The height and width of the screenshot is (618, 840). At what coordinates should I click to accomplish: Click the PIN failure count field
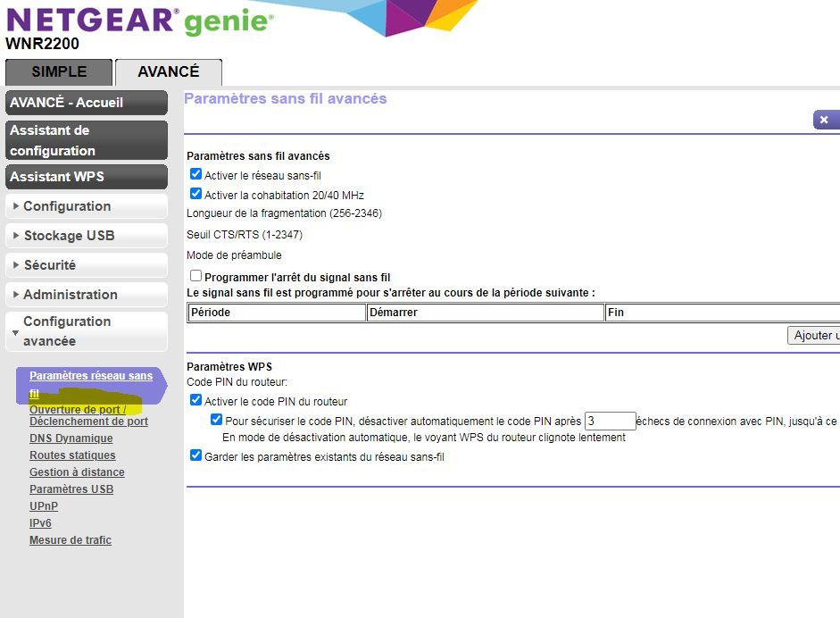611,421
